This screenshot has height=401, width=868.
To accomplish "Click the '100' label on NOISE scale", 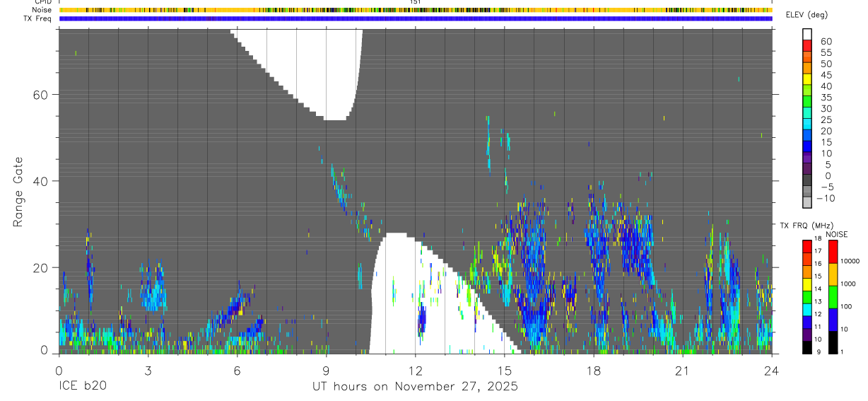I will tap(846, 306).
